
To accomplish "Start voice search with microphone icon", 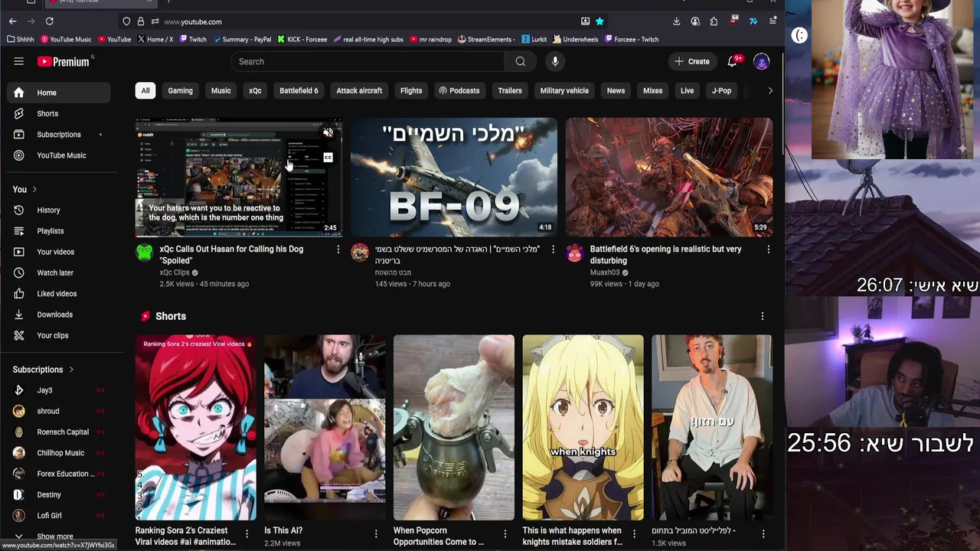I will [x=555, y=61].
